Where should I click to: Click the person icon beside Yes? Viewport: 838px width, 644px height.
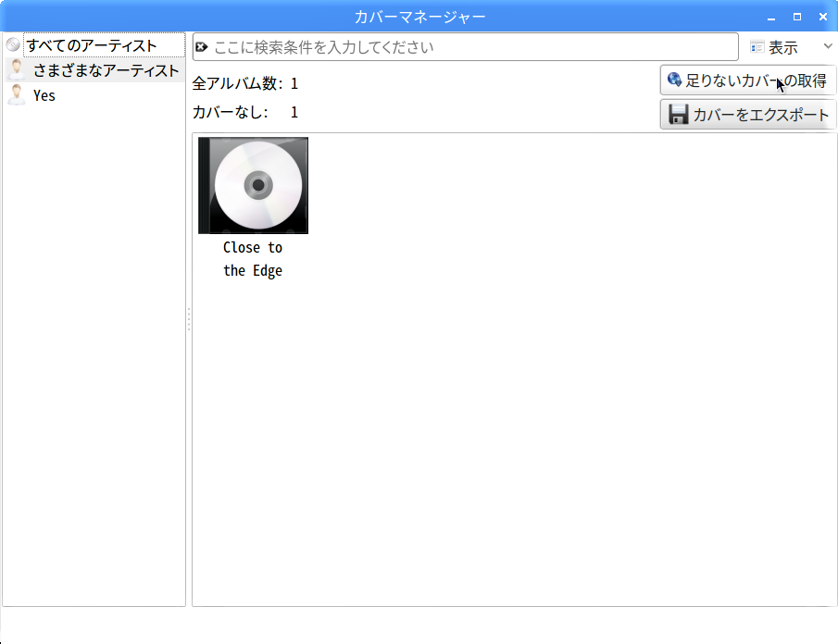coord(17,95)
